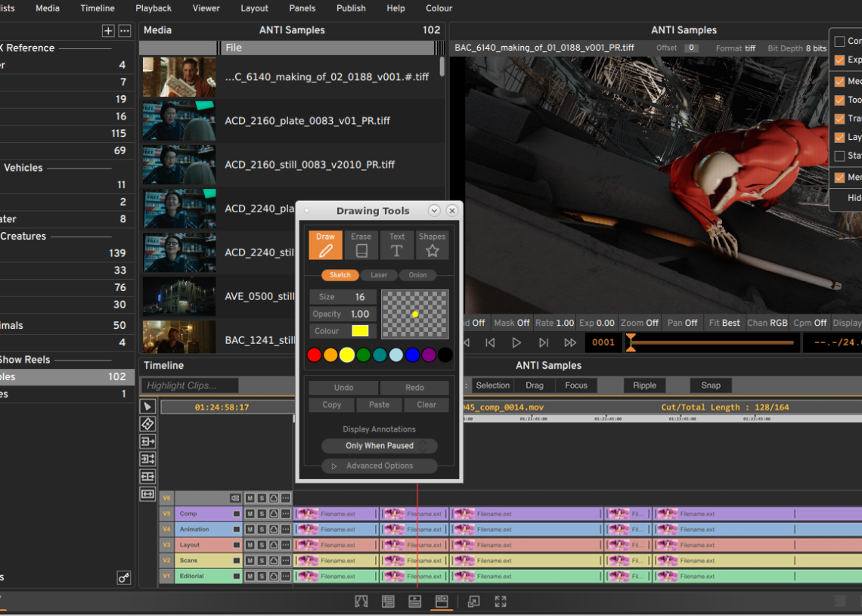Click the double-arrow timeline tool at bottom of tool column
This screenshot has width=862, height=616.
pyautogui.click(x=148, y=494)
